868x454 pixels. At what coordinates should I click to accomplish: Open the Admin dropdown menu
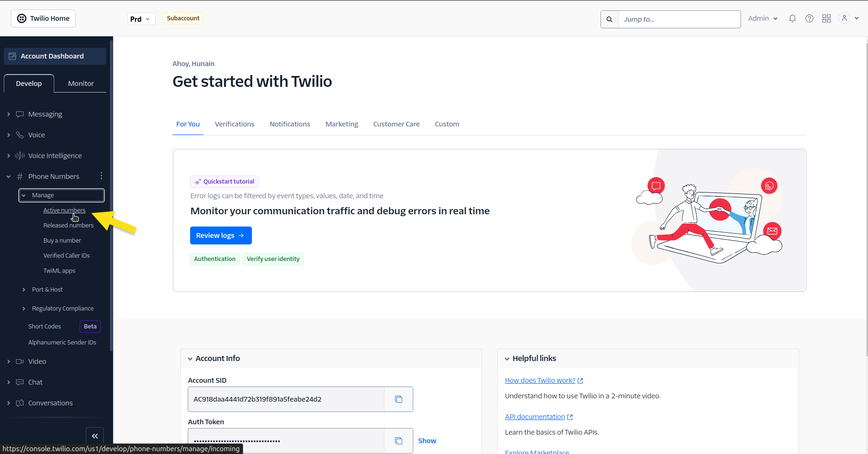pyautogui.click(x=763, y=18)
